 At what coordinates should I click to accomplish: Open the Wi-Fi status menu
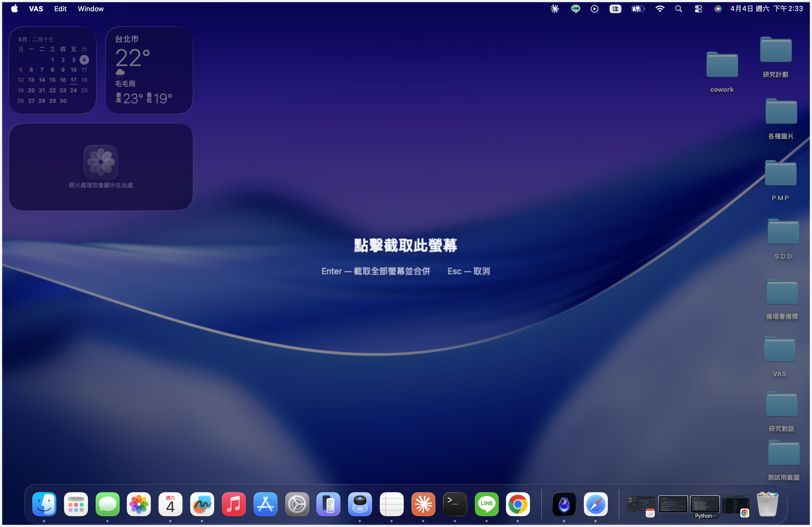[x=659, y=9]
